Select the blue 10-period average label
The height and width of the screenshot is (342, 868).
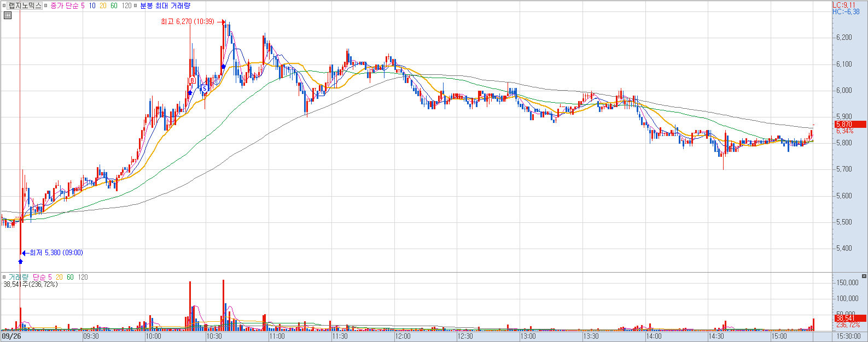click(92, 5)
